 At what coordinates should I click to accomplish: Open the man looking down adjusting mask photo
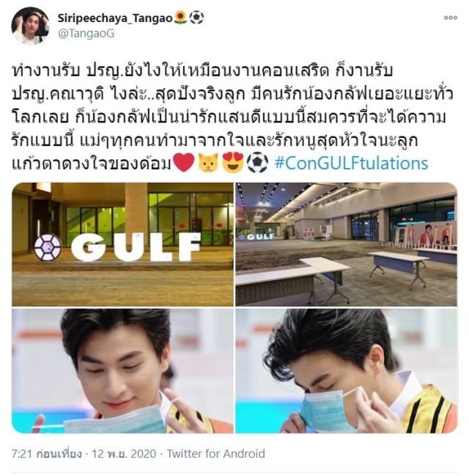click(346, 370)
